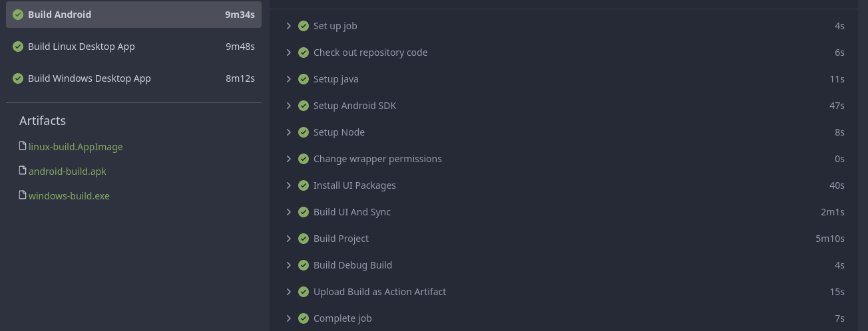Download the linux-build.AppImage artifact
Image resolution: width=868 pixels, height=331 pixels.
(x=75, y=147)
